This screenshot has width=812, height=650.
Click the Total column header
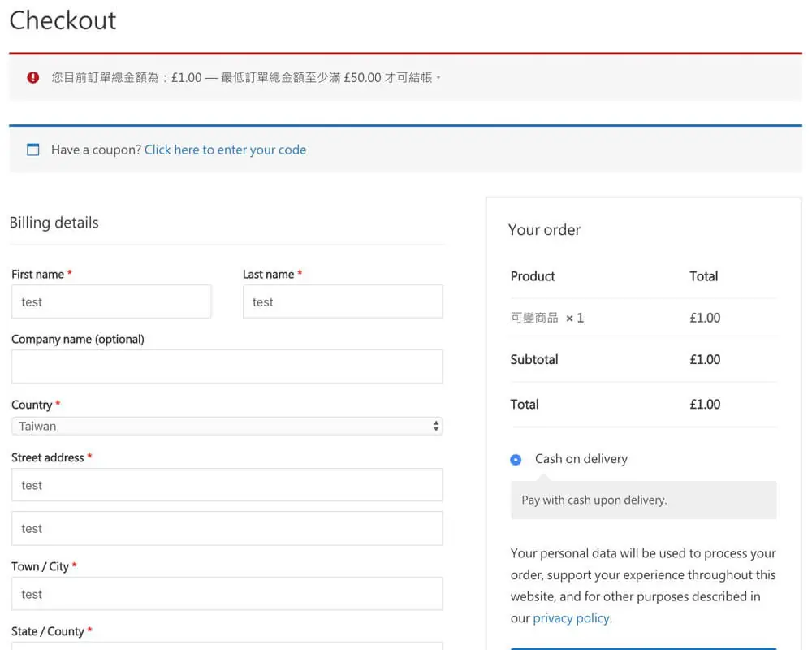point(703,276)
